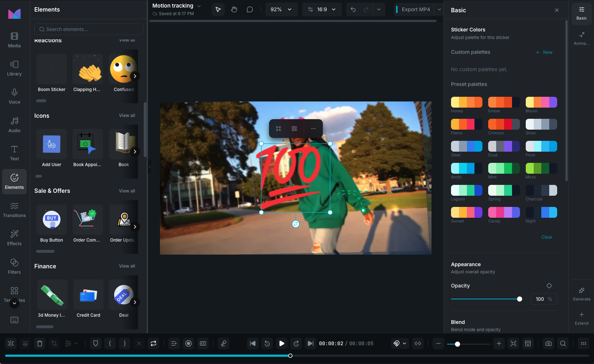Click the Search elements input field
The height and width of the screenshot is (364, 594).
tap(89, 29)
